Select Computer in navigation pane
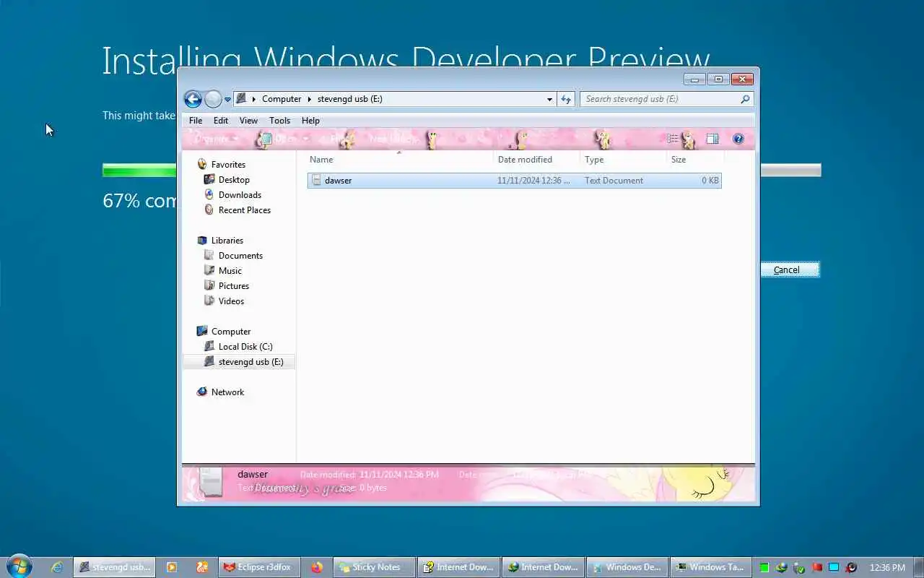The image size is (924, 578). pyautogui.click(x=231, y=332)
